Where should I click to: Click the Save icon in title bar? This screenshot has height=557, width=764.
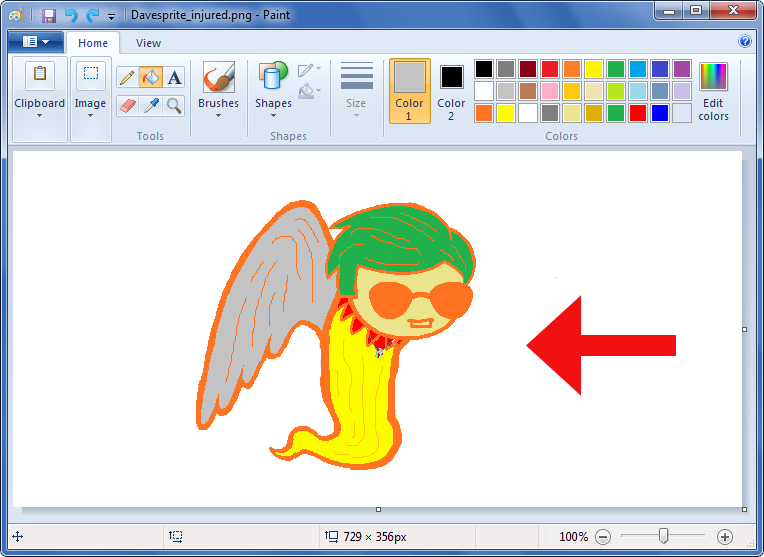click(49, 16)
